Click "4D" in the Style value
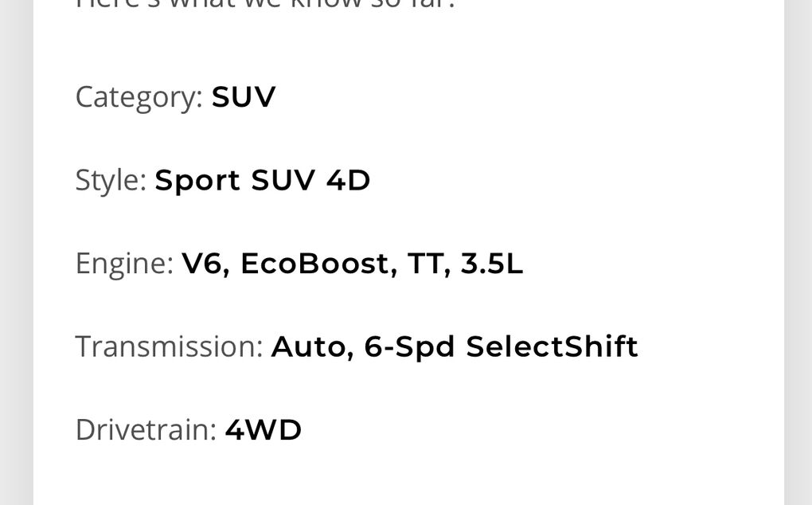Viewport: 812px width, 505px height. (349, 181)
